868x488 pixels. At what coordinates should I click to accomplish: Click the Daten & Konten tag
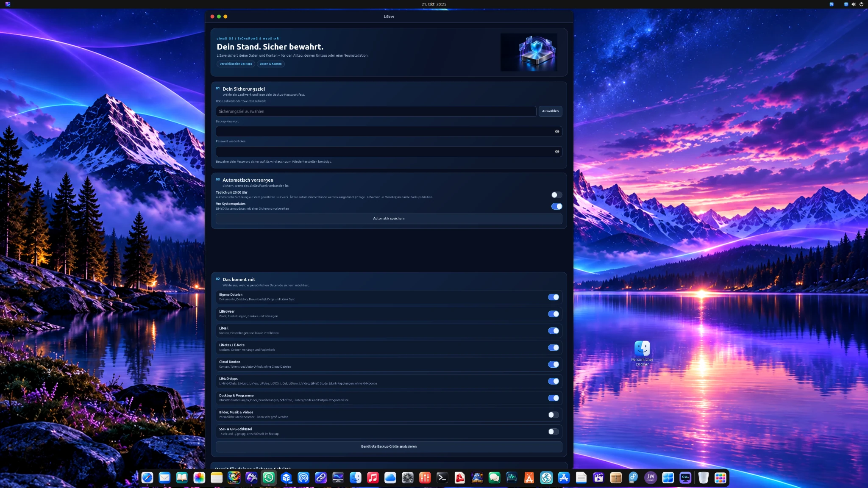click(270, 64)
